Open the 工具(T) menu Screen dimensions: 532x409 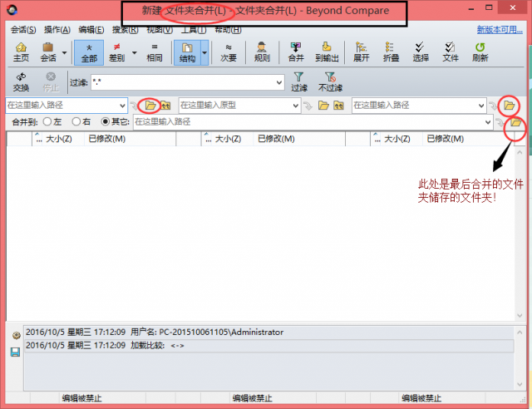point(194,30)
